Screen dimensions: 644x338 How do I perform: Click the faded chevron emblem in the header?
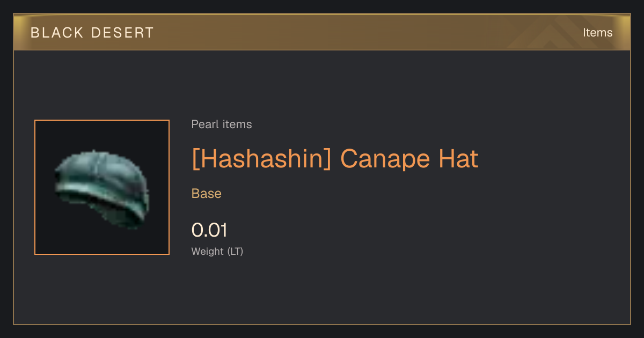click(554, 32)
